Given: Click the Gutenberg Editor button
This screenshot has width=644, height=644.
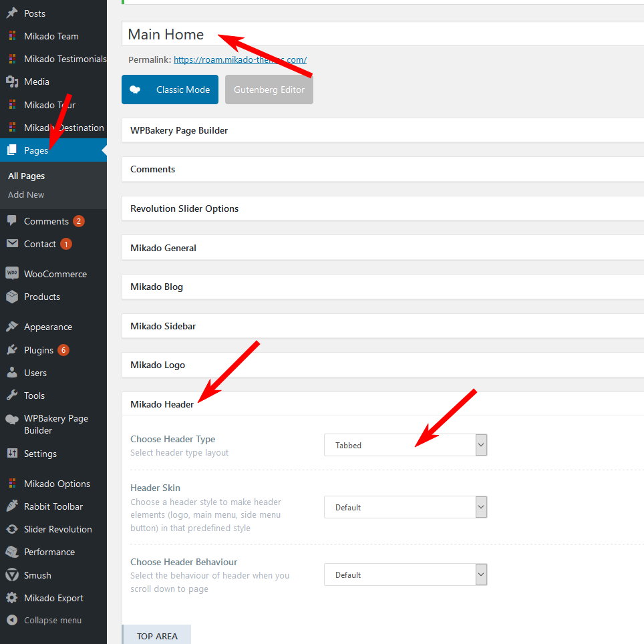Looking at the screenshot, I should (x=269, y=90).
